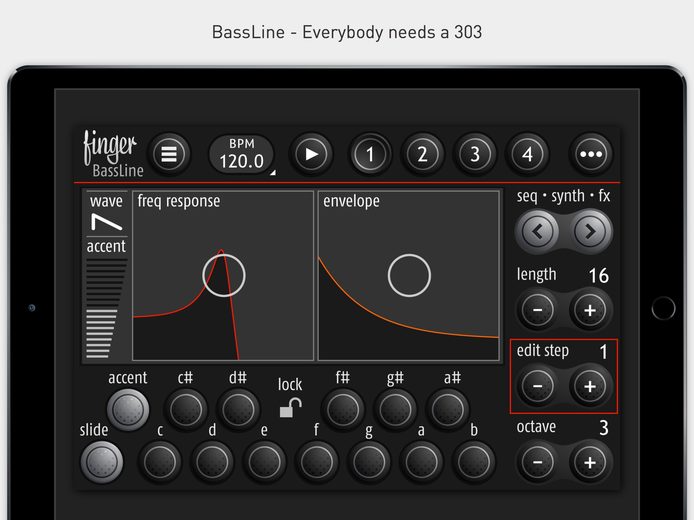Toggle the accent knob button
Viewport: 694px width, 520px height.
coord(128,410)
